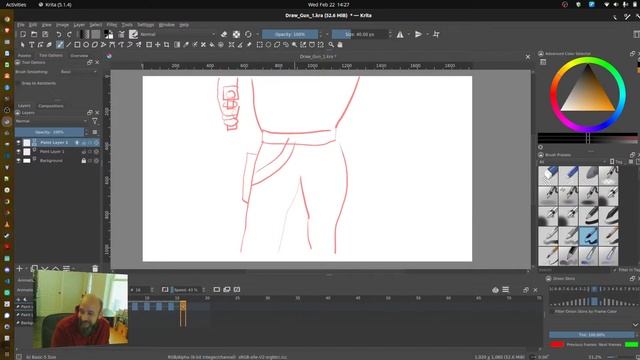The height and width of the screenshot is (360, 640).
Task: Select the Paint Layer 1 row
Action: 57,151
